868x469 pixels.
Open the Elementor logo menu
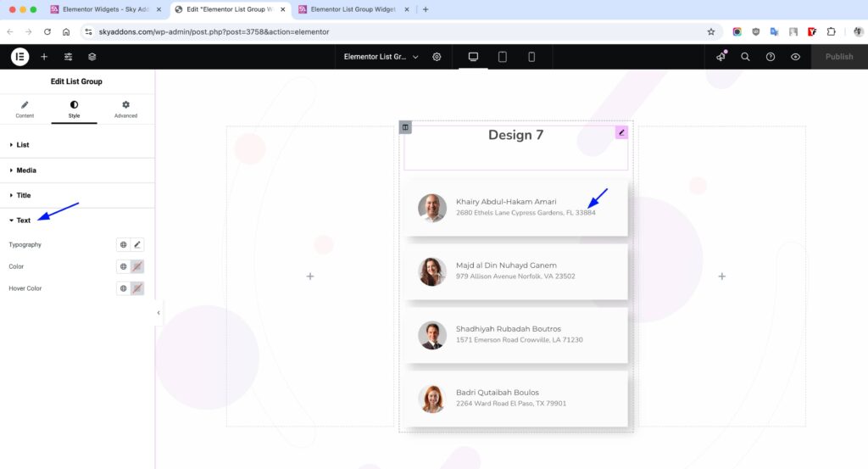coord(20,57)
